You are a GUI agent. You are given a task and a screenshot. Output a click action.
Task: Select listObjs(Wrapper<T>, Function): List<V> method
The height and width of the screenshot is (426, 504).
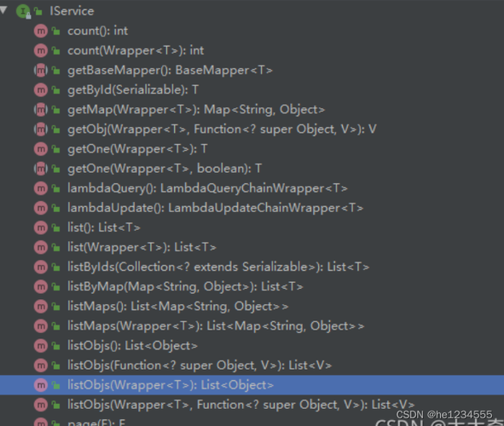241,405
